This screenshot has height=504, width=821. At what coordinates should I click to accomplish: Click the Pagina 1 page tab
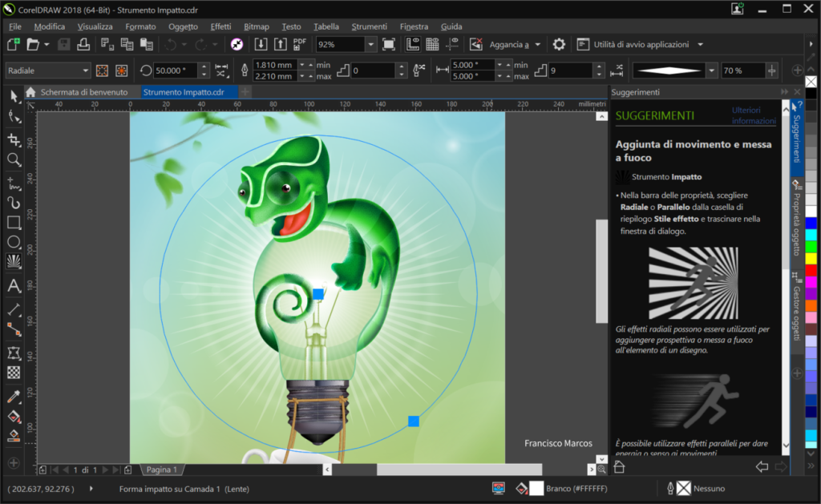tap(161, 469)
